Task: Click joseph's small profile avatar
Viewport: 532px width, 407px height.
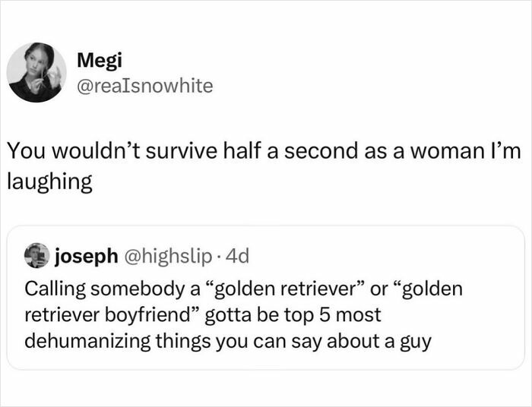Action: coord(36,256)
